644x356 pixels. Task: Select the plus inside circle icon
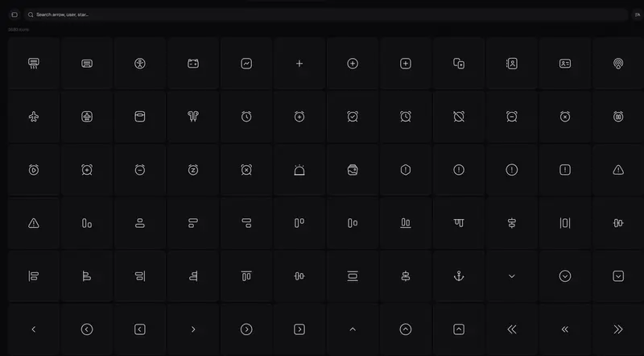pyautogui.click(x=353, y=64)
